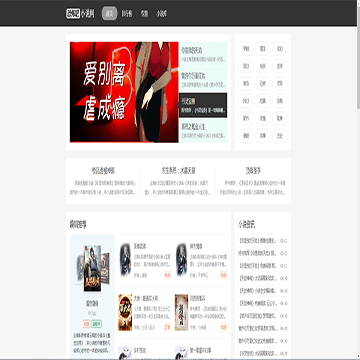Open the first news row under the sidebar heading
Image resolution: width=360 pixels, height=360 pixels.
point(263,241)
